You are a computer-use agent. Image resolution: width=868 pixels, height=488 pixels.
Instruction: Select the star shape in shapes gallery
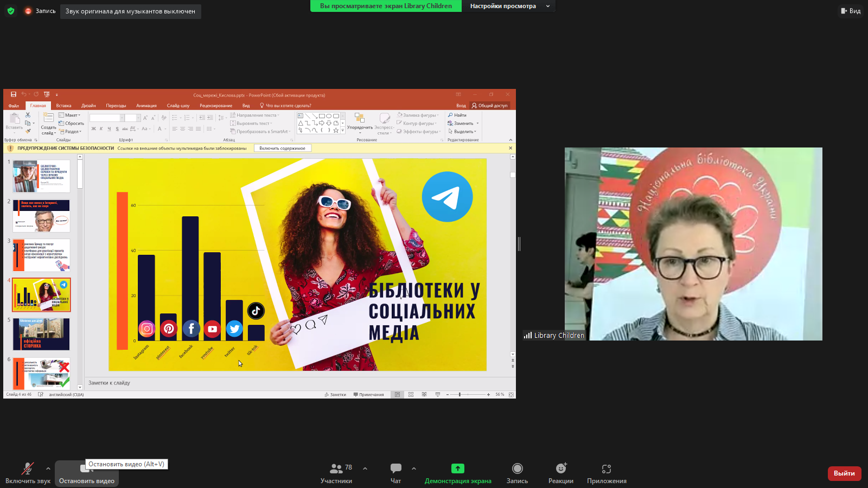pyautogui.click(x=336, y=130)
